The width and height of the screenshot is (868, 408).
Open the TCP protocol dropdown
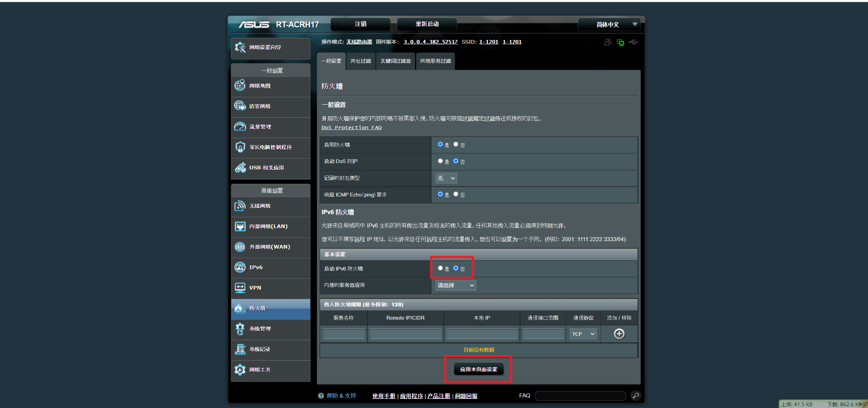(x=583, y=334)
